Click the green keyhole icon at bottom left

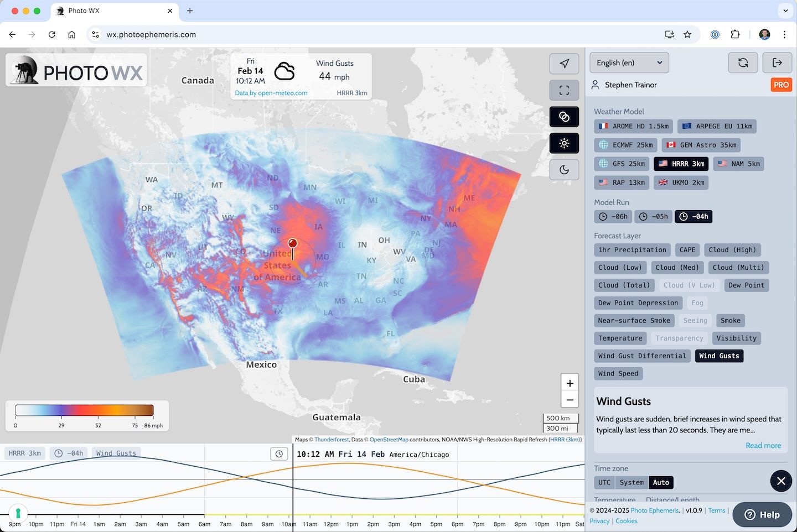[18, 513]
